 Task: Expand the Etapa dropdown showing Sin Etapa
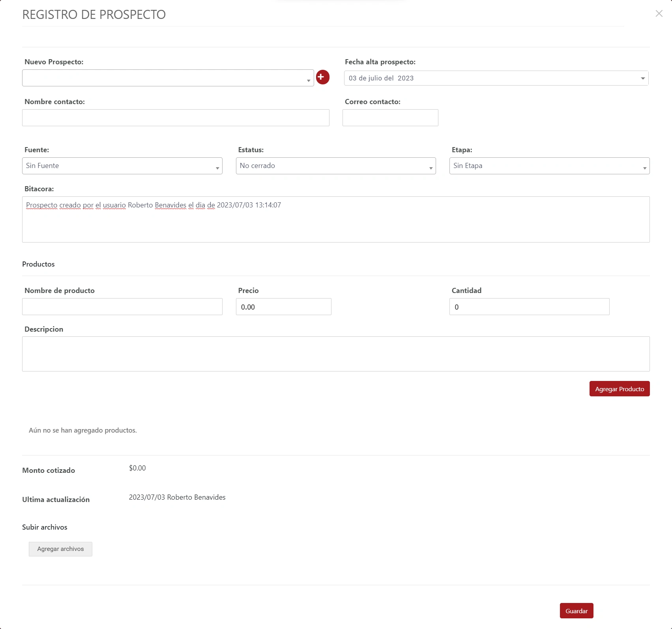tap(549, 166)
